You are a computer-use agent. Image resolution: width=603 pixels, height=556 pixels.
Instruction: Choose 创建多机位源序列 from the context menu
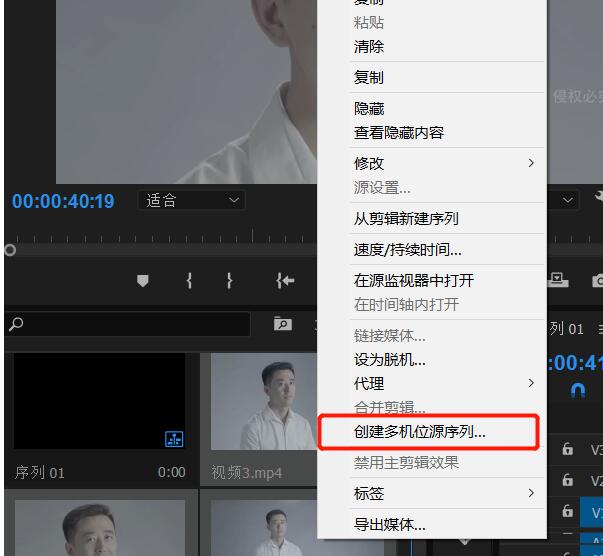[x=420, y=433]
